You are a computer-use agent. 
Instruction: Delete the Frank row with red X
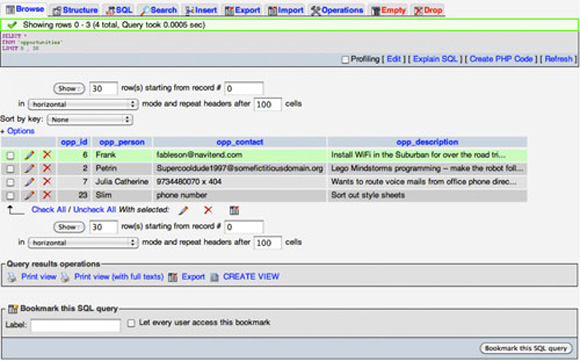(47, 155)
